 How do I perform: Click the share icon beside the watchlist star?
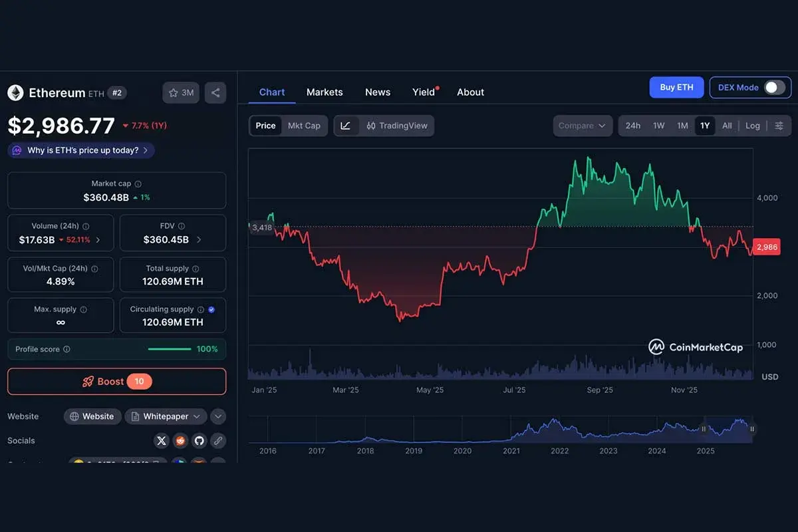[x=215, y=92]
